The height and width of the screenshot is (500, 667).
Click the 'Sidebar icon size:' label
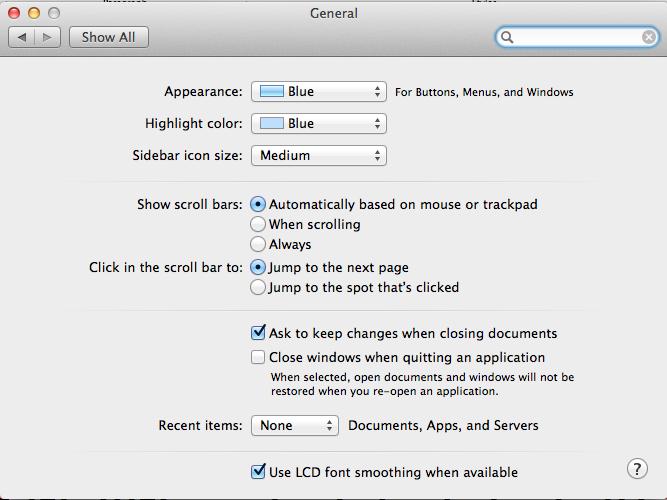click(x=187, y=155)
